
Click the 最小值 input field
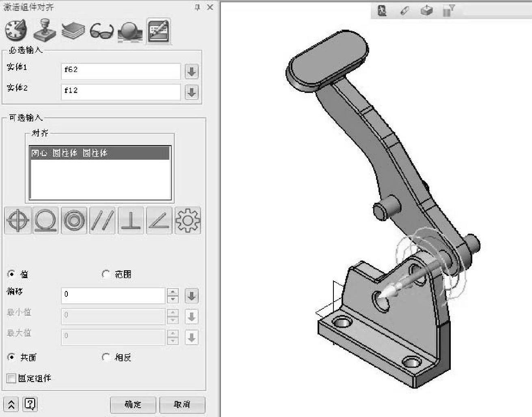pos(113,317)
